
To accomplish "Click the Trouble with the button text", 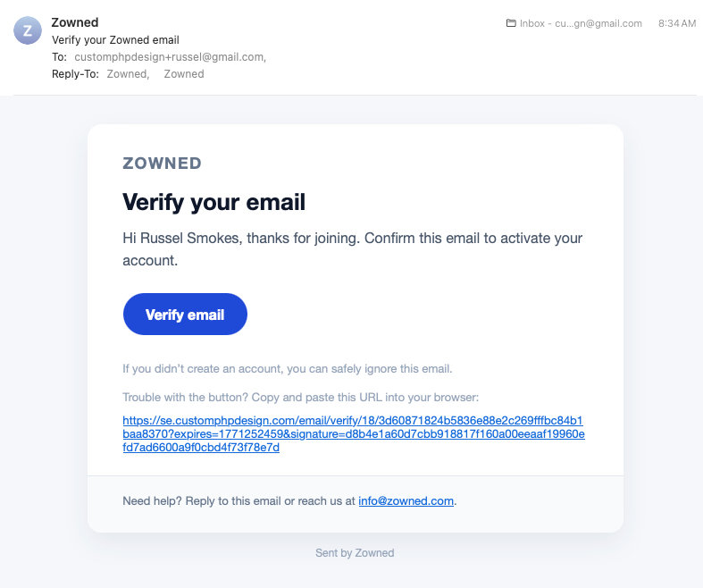I will [301, 397].
